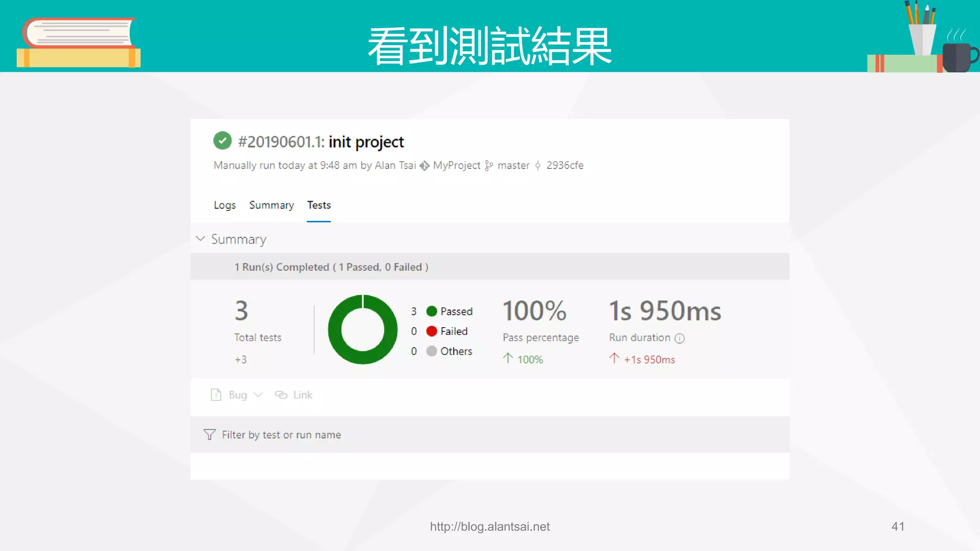The width and height of the screenshot is (980, 551).
Task: Click the Run duration info icon
Action: 679,339
